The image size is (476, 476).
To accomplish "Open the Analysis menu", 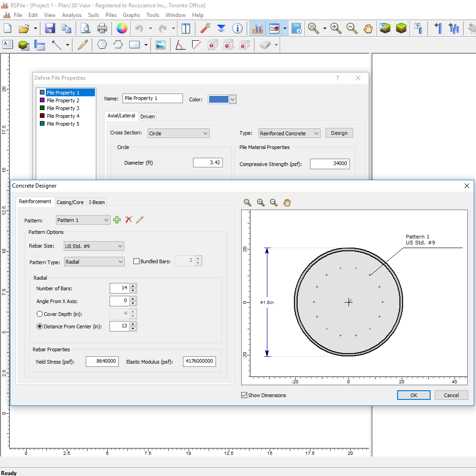I will (x=72, y=15).
